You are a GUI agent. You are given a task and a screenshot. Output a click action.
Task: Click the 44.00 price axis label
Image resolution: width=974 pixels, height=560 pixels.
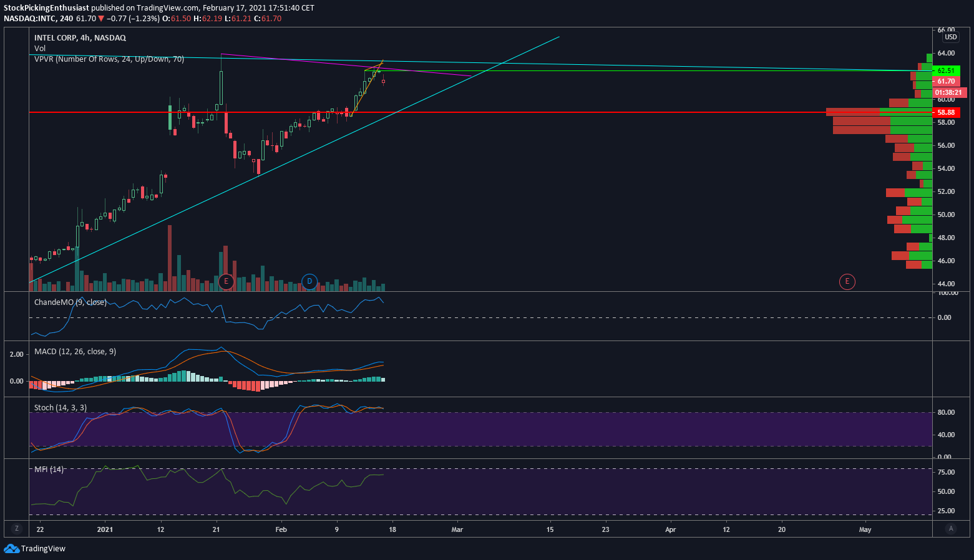tap(946, 284)
